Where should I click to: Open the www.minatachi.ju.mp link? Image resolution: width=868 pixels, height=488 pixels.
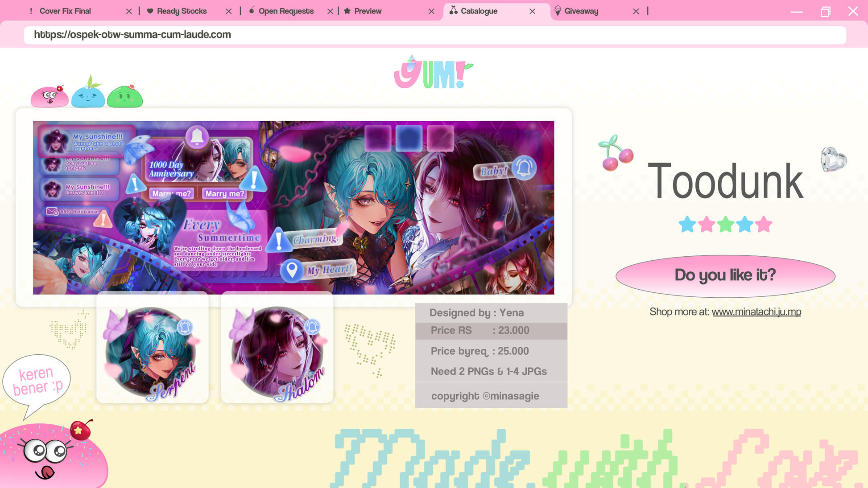pos(756,312)
